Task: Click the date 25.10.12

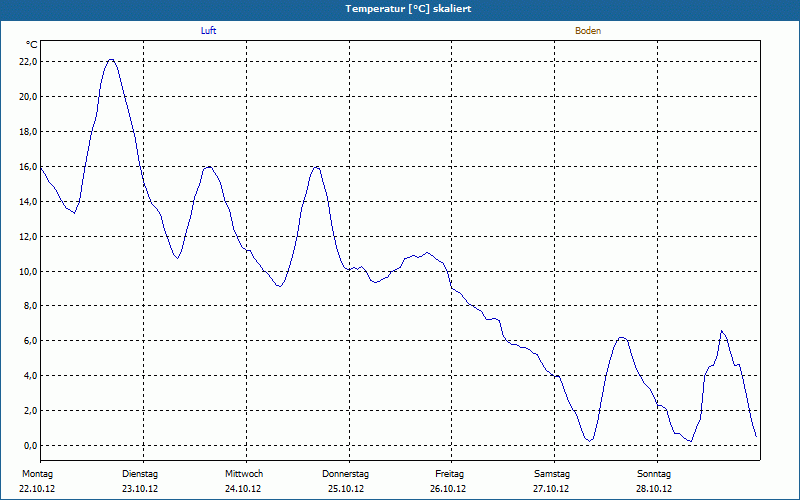Action: [x=346, y=489]
